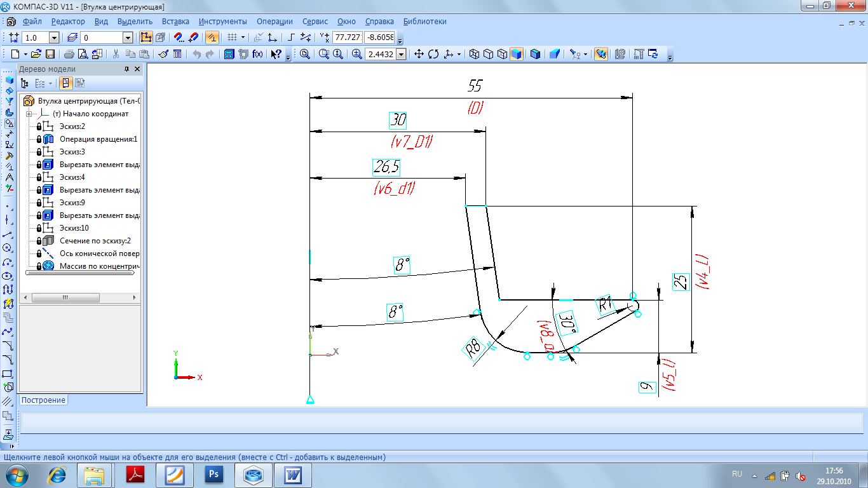Open the new document dropdown arrow

25,55
